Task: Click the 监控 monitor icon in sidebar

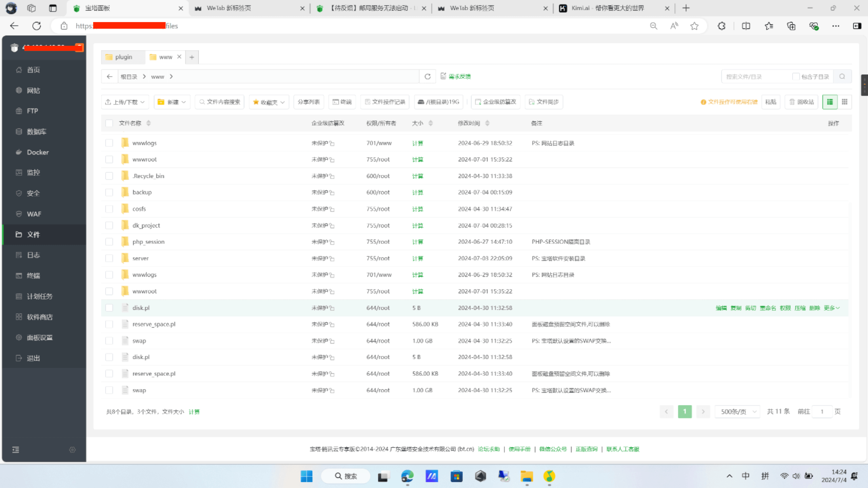Action: coord(19,172)
